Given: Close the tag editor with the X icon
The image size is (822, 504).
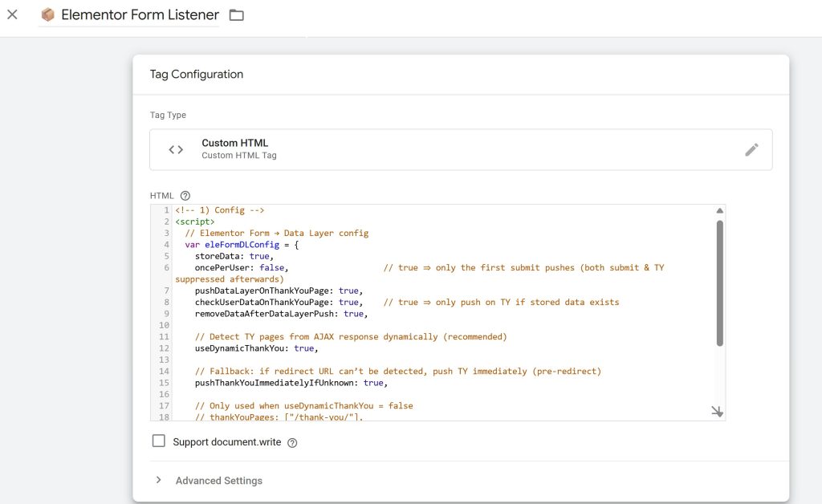Looking at the screenshot, I should pyautogui.click(x=12, y=14).
